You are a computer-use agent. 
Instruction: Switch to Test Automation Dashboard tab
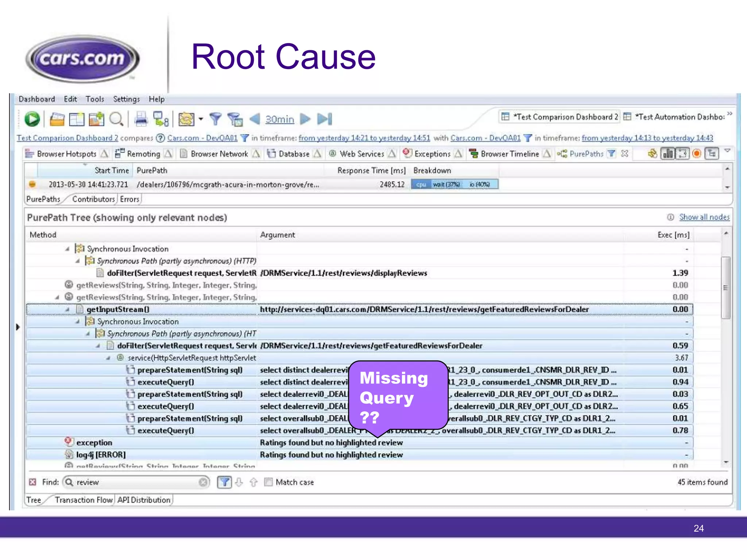674,117
